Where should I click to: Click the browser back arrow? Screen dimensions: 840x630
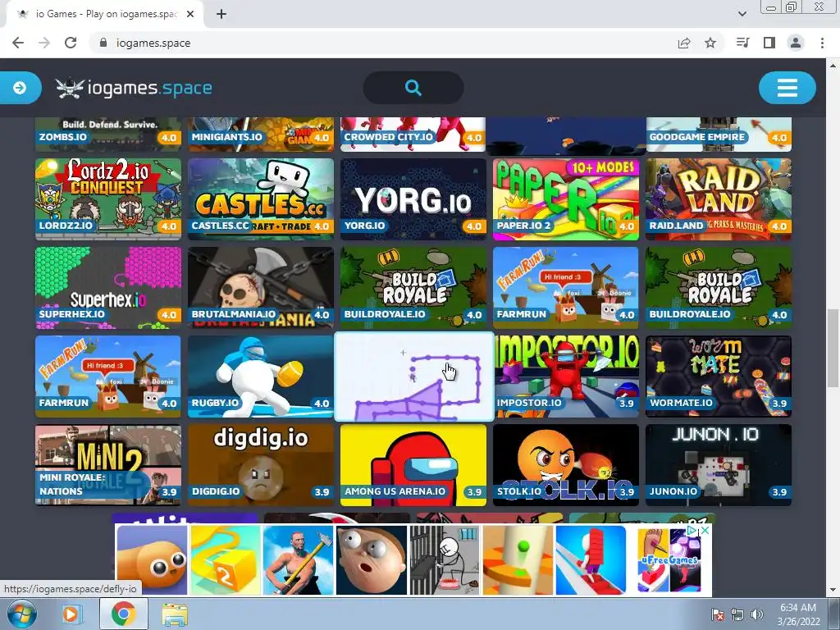18,43
